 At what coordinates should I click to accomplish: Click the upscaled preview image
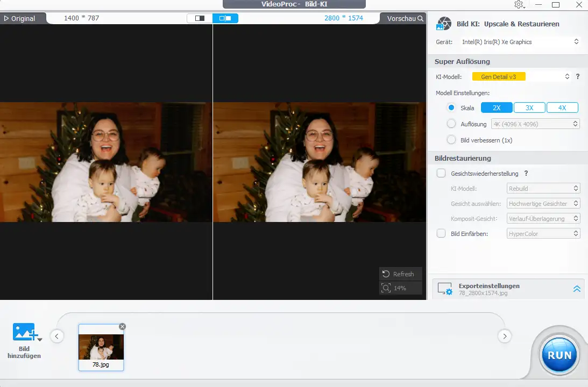coord(320,162)
